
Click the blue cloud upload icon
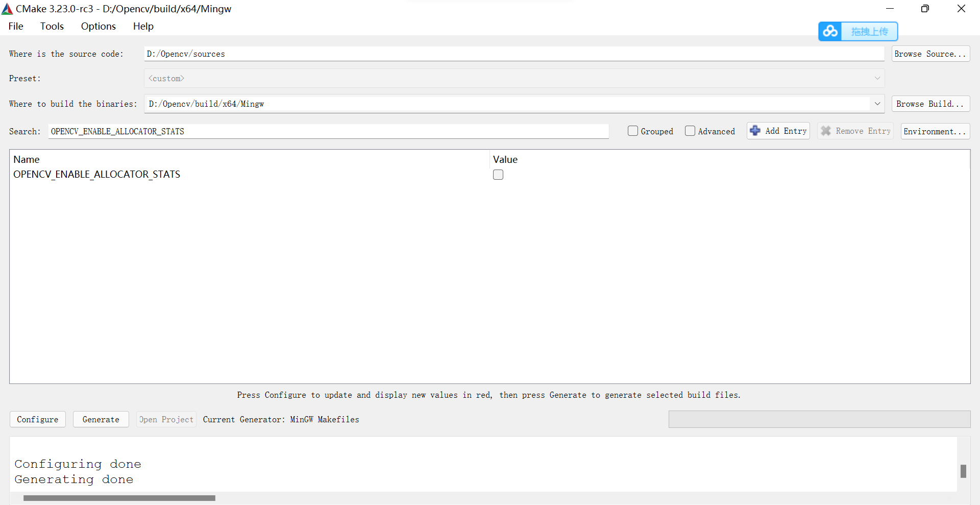click(x=830, y=32)
